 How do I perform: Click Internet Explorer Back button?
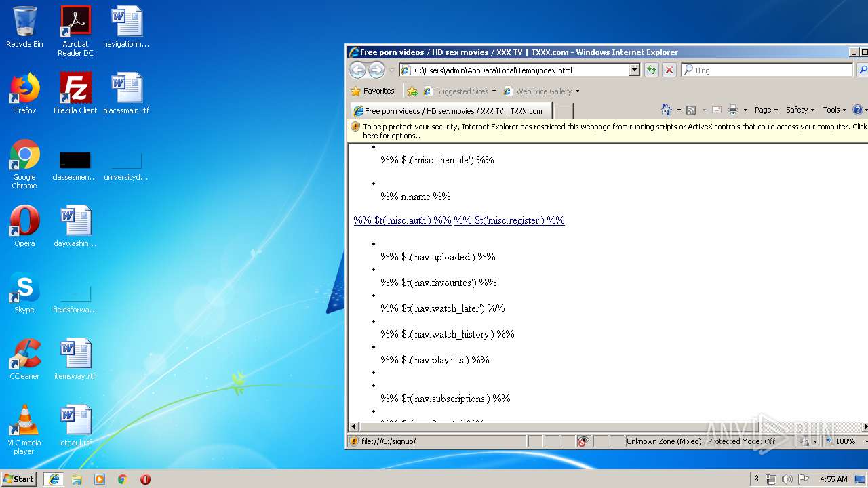click(357, 70)
